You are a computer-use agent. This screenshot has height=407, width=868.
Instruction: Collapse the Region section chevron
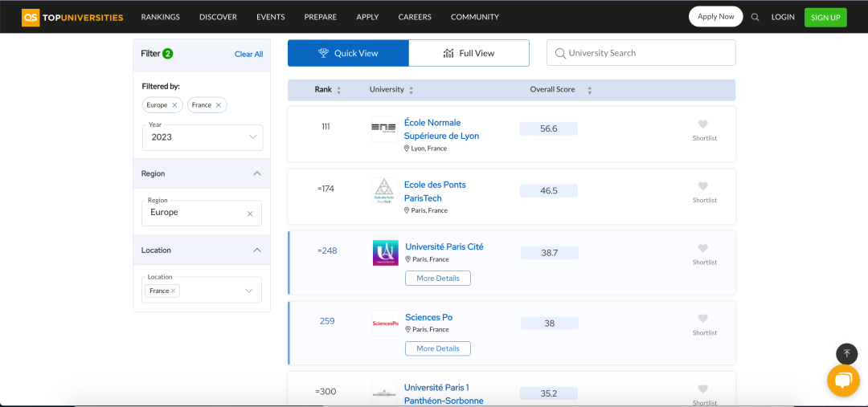257,173
